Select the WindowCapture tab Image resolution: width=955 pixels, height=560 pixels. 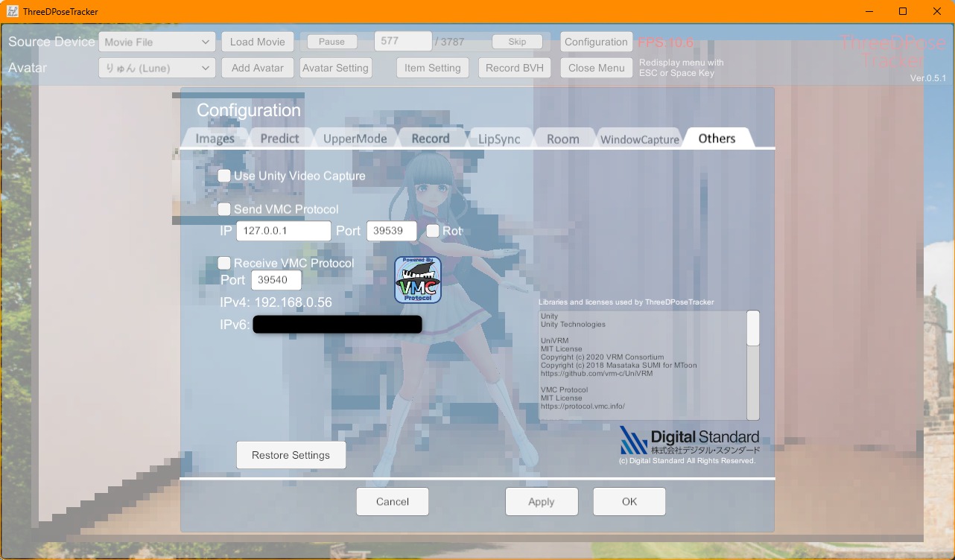639,139
